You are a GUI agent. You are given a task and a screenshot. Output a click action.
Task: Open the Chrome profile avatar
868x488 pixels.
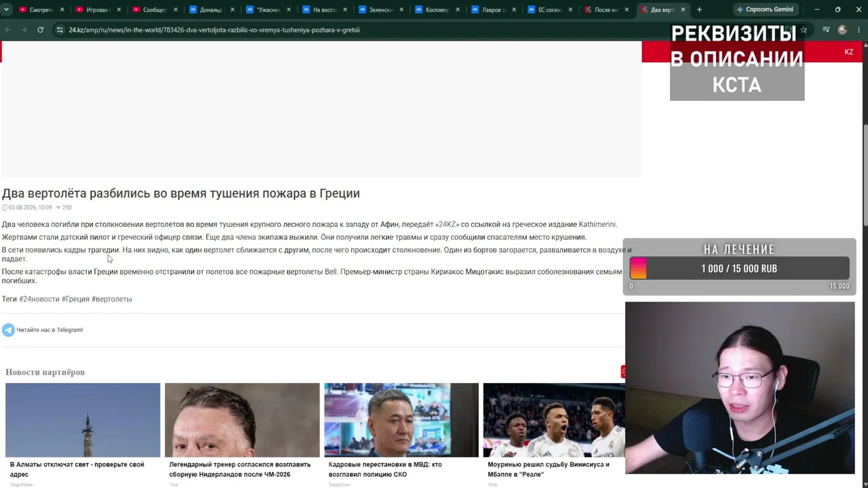[x=842, y=30]
